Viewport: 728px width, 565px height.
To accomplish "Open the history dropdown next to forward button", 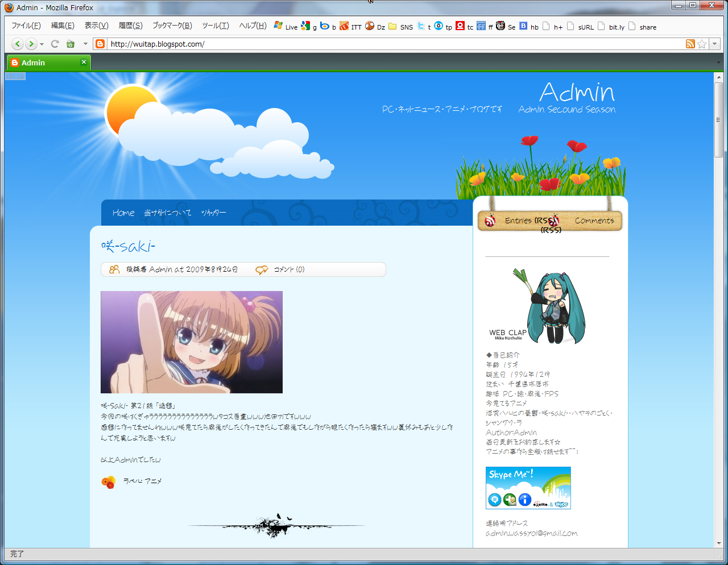I will click(42, 44).
